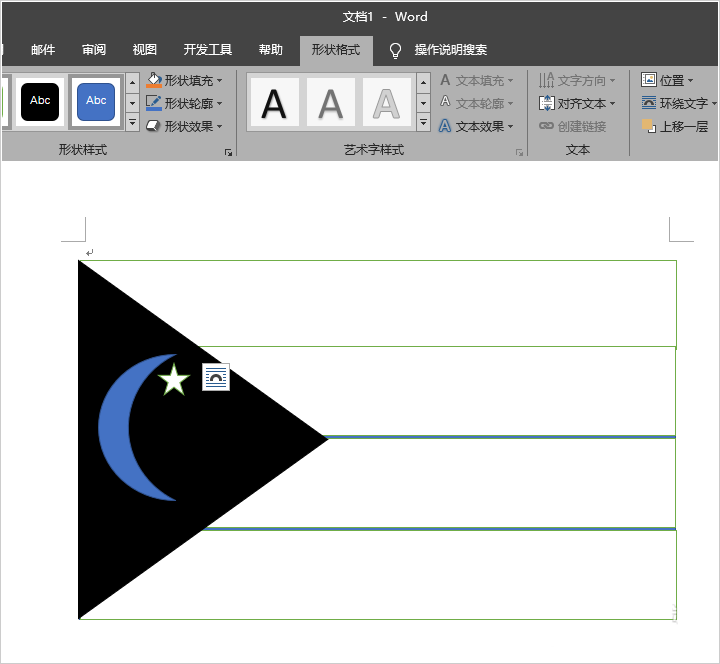
Task: Click the 环绕文字 label text
Action: (x=684, y=103)
